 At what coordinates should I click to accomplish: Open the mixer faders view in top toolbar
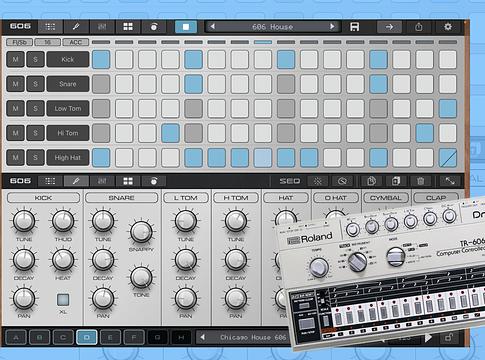pos(102,27)
